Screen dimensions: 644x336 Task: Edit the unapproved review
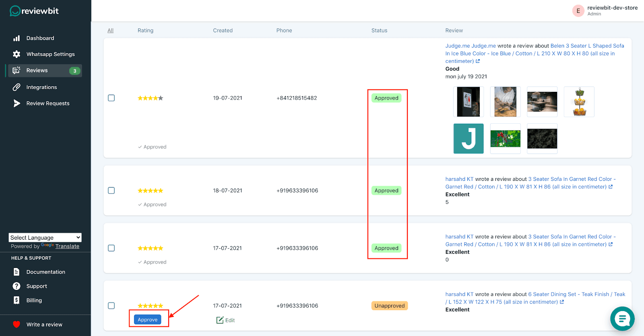pyautogui.click(x=226, y=320)
